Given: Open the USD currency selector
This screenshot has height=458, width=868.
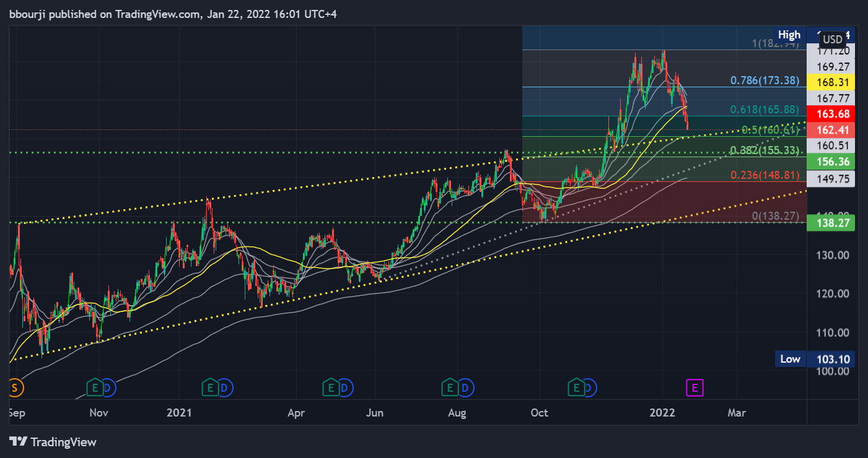Looking at the screenshot, I should [x=832, y=40].
